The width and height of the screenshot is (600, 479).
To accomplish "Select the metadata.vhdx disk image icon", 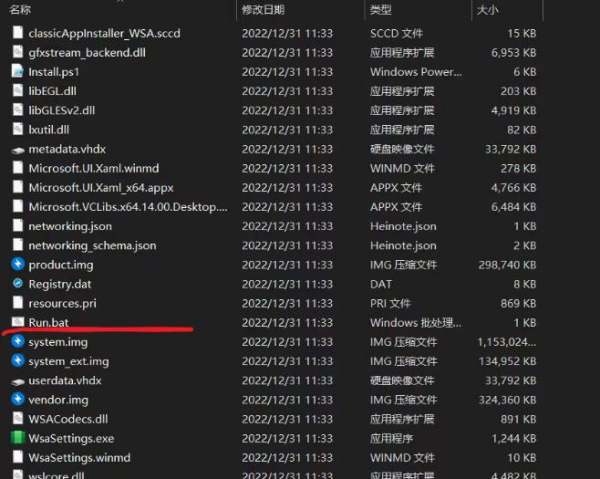I will click(x=18, y=150).
